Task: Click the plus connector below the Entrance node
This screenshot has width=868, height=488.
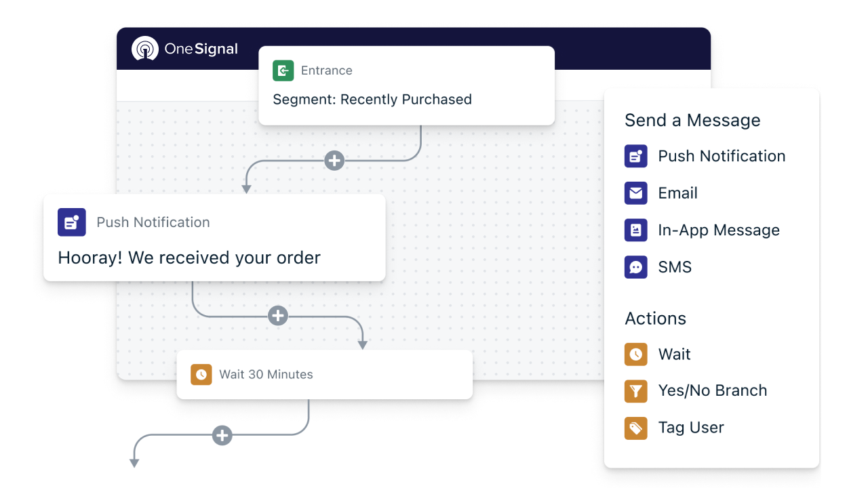Action: click(334, 161)
